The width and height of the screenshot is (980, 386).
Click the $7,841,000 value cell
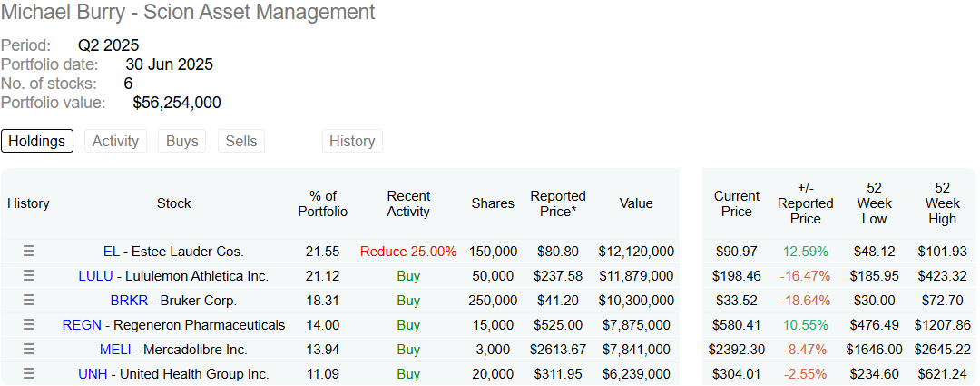click(636, 350)
